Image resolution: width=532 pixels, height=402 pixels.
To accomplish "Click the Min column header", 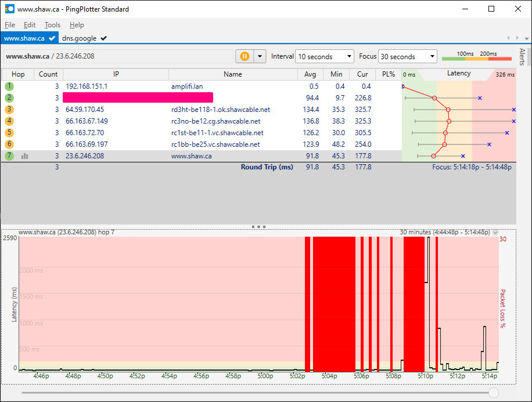I will 336,74.
